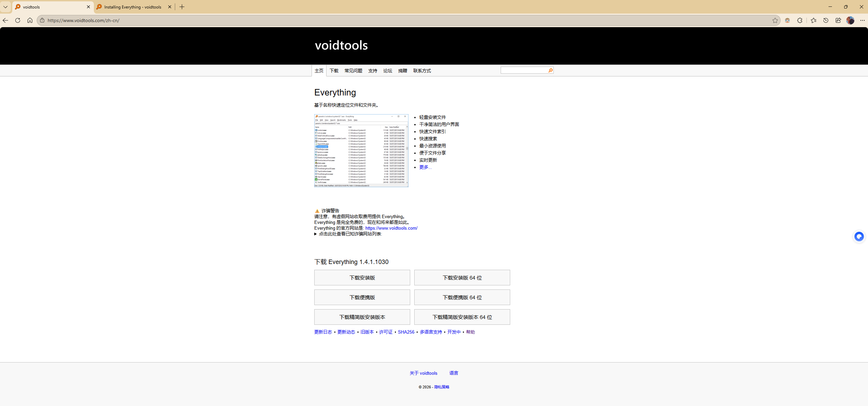Add page to favorites with the star icon
The width and height of the screenshot is (868, 406).
pos(775,20)
